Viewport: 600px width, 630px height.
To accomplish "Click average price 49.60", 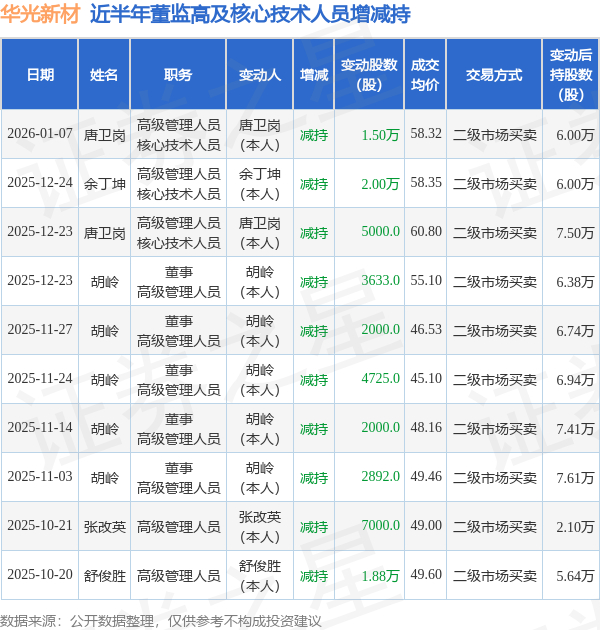I will coord(426,575).
